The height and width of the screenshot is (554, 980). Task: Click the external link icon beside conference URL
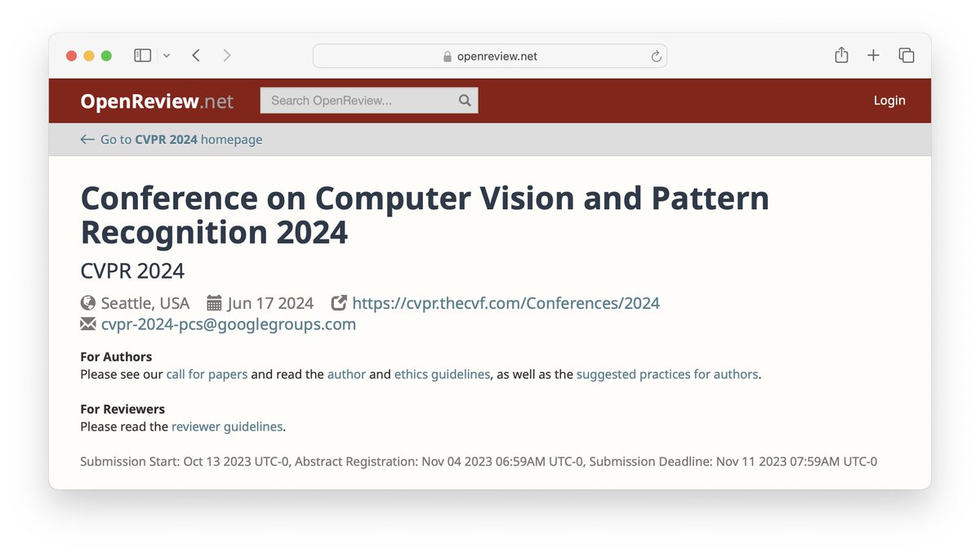339,303
